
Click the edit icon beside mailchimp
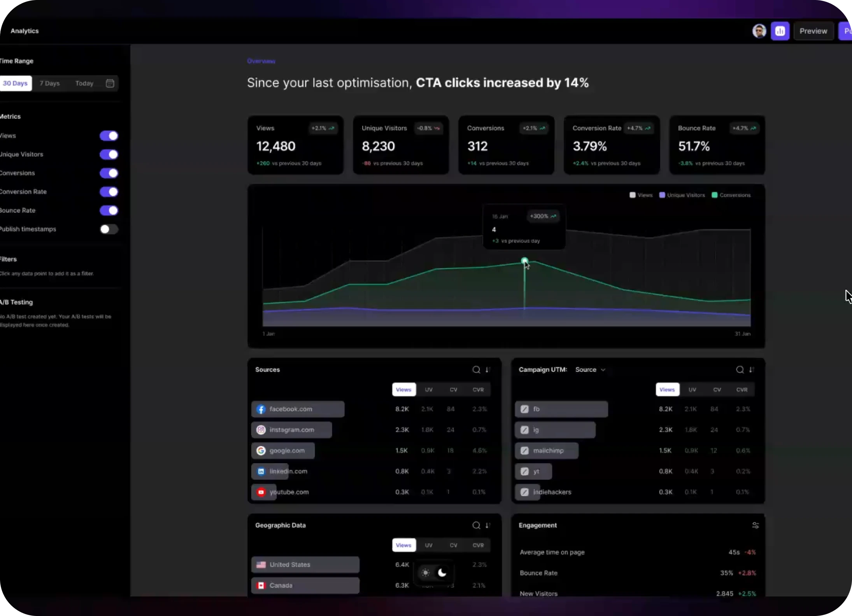click(524, 450)
